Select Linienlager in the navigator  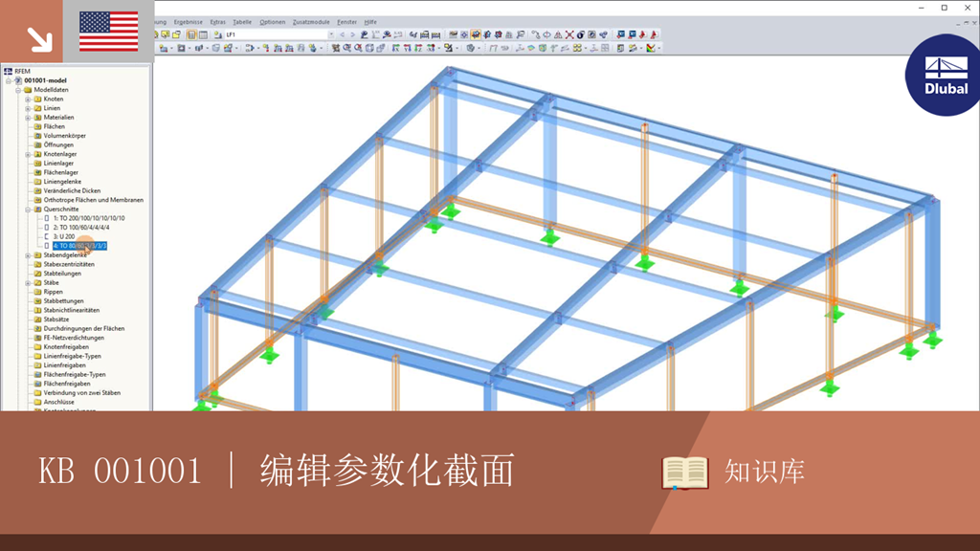pyautogui.click(x=58, y=163)
